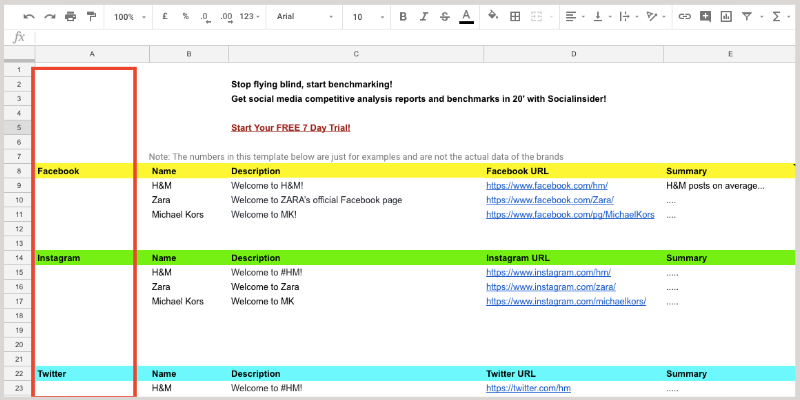This screenshot has width=800, height=400.
Task: Click the functions sigma icon
Action: click(x=776, y=17)
